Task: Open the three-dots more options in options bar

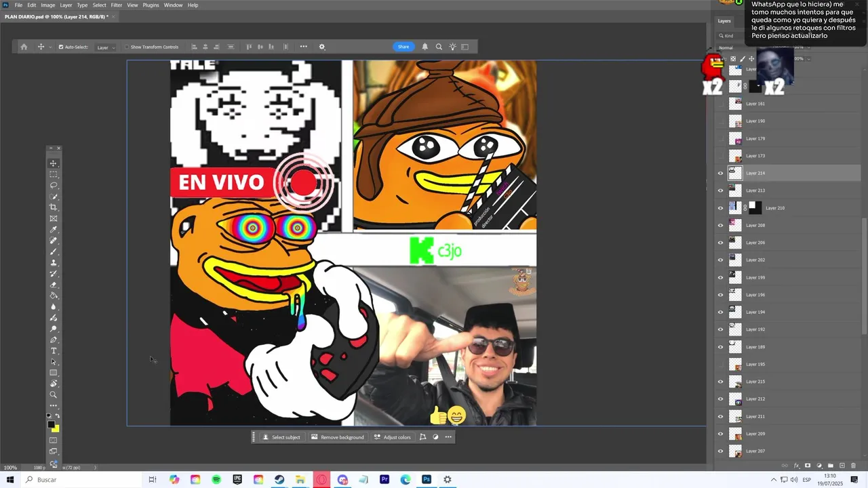Action: (x=303, y=47)
